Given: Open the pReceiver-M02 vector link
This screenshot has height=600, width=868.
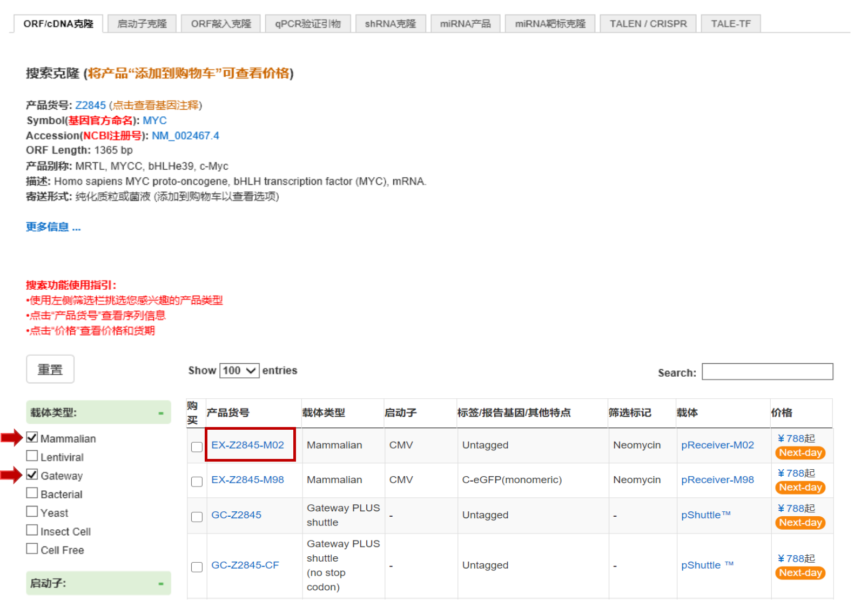Looking at the screenshot, I should [717, 445].
